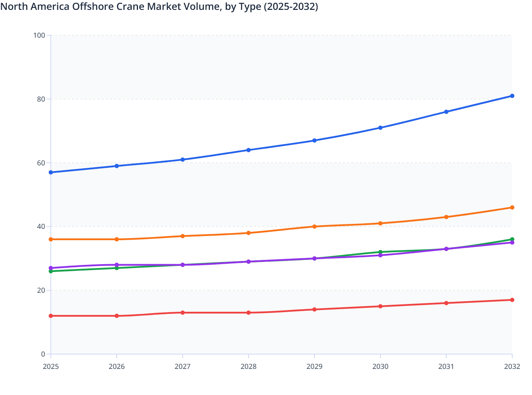The height and width of the screenshot is (395, 532).
Task: Select the orange line between 2027 and 2028
Action: pyautogui.click(x=215, y=234)
